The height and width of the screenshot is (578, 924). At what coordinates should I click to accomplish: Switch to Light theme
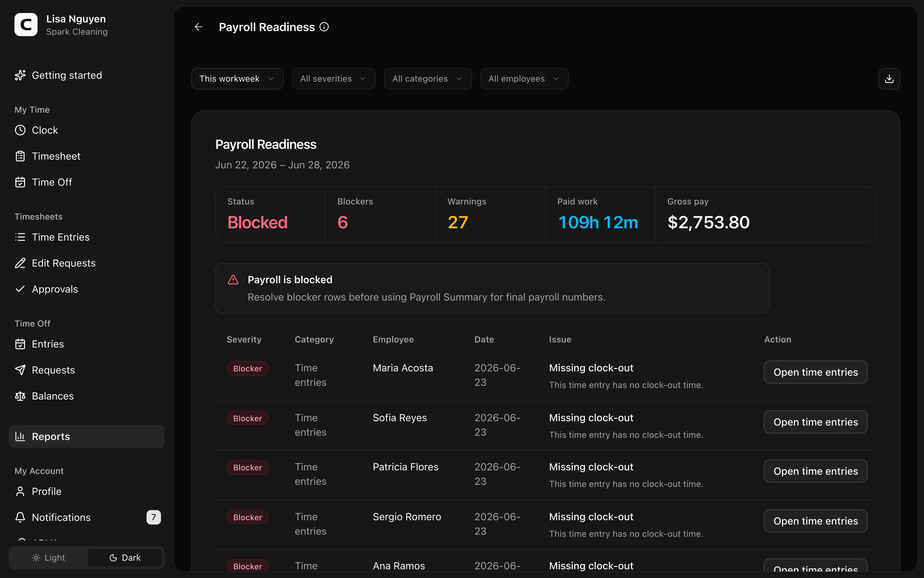tap(49, 558)
